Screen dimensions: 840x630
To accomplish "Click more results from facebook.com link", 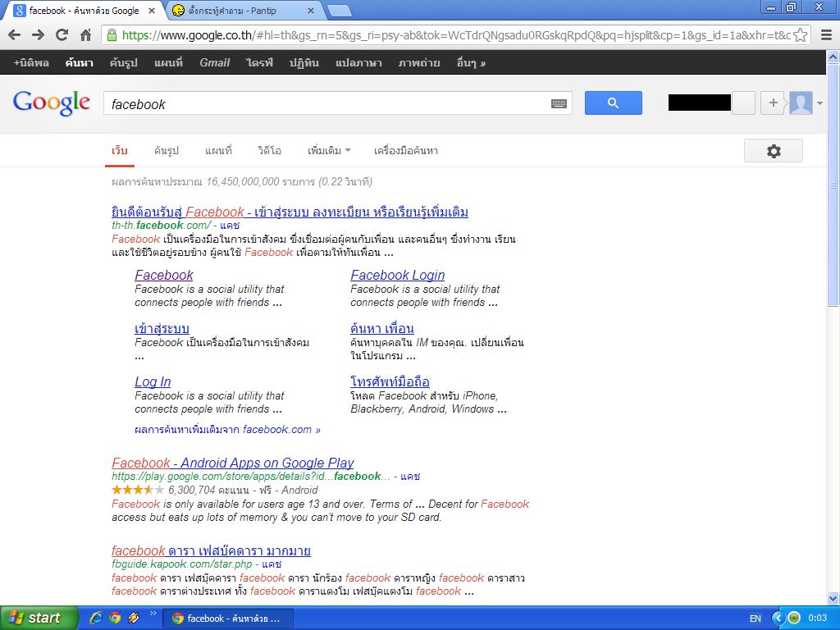I will 227,430.
